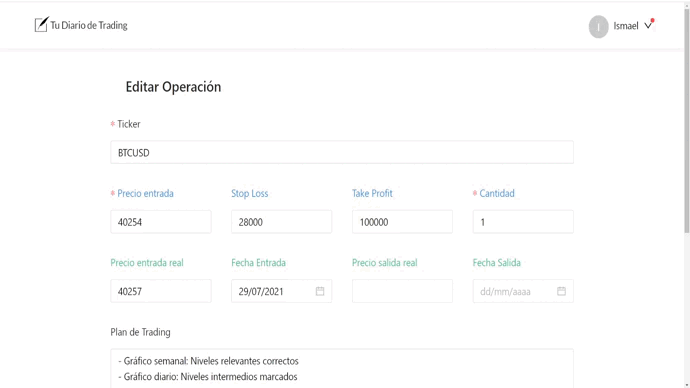The image size is (690, 388).
Task: Click the Fecha Entrada date field 29/07/2021
Action: pos(282,291)
